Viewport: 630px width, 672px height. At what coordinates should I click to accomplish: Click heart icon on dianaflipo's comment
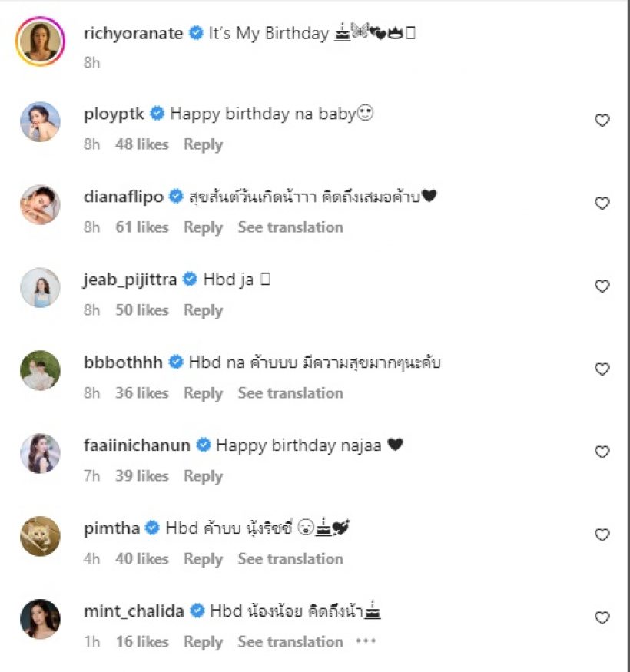(x=602, y=204)
